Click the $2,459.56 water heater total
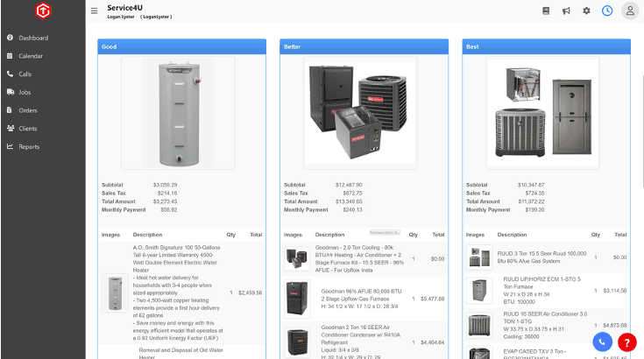644x359 pixels. click(250, 293)
